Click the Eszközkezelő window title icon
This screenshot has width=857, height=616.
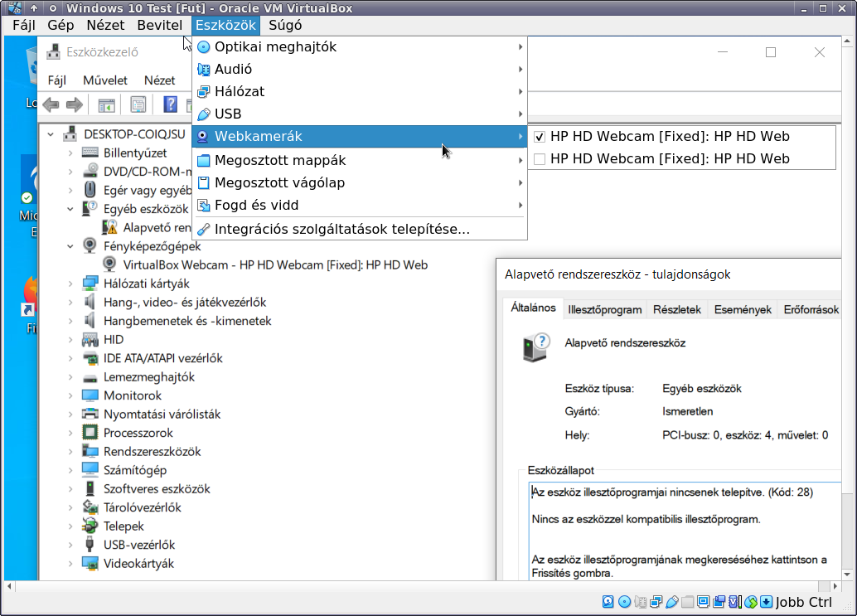[x=54, y=52]
